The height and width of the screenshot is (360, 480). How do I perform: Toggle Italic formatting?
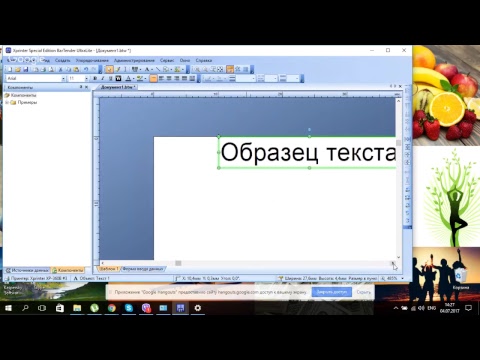click(x=102, y=78)
